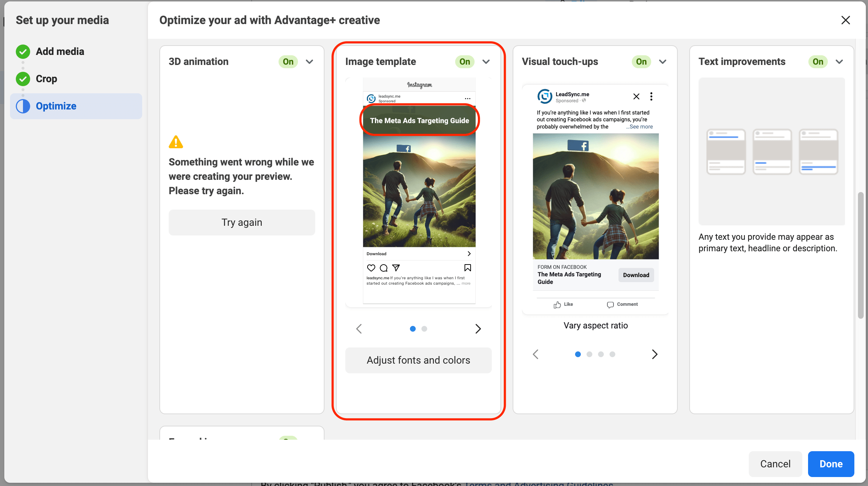
Task: Like the Instagram preview with the heart icon
Action: click(371, 268)
